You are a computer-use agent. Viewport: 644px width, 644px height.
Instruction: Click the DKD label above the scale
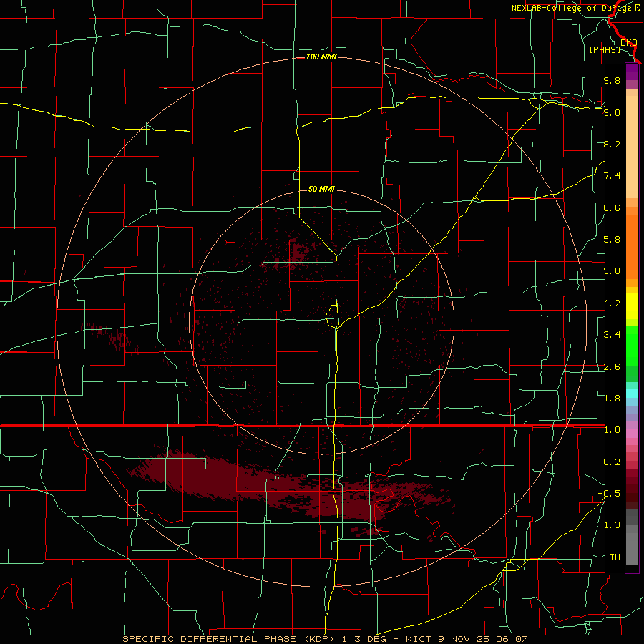tap(629, 43)
